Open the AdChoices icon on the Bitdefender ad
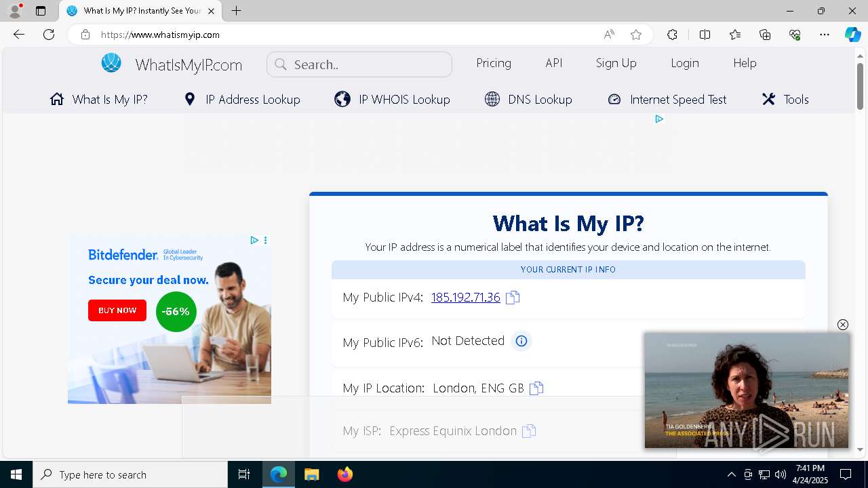 pyautogui.click(x=254, y=240)
